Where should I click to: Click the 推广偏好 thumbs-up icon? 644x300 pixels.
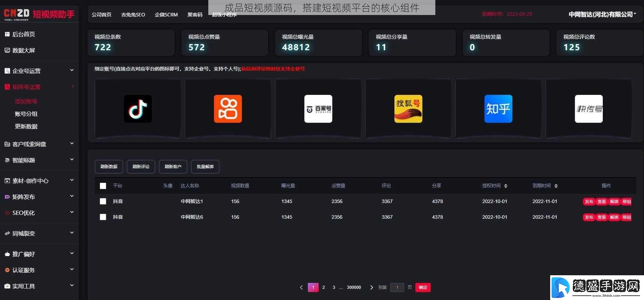click(7, 254)
